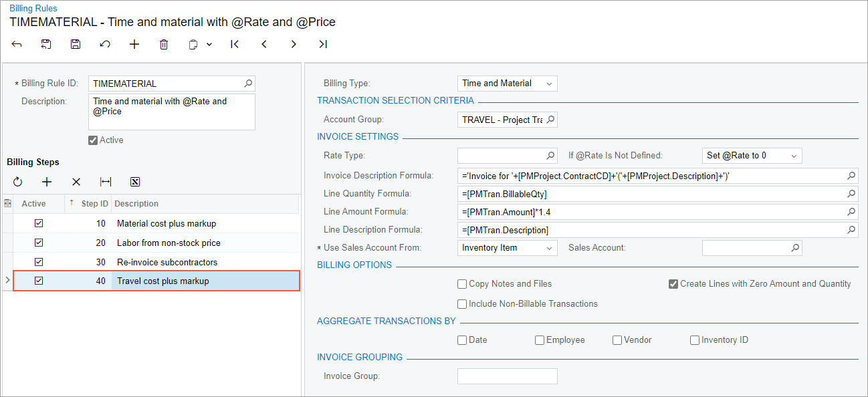Image resolution: width=868 pixels, height=397 pixels.
Task: Go to the first record
Action: [235, 44]
